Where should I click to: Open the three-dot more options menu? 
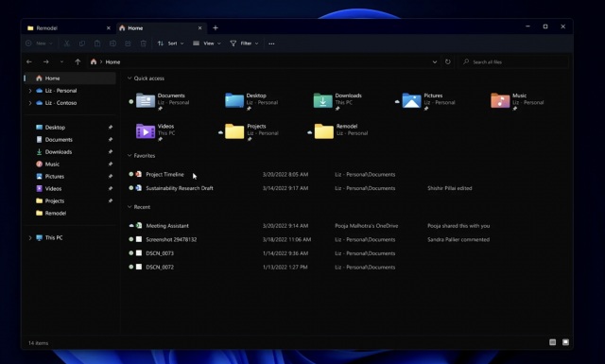[271, 43]
